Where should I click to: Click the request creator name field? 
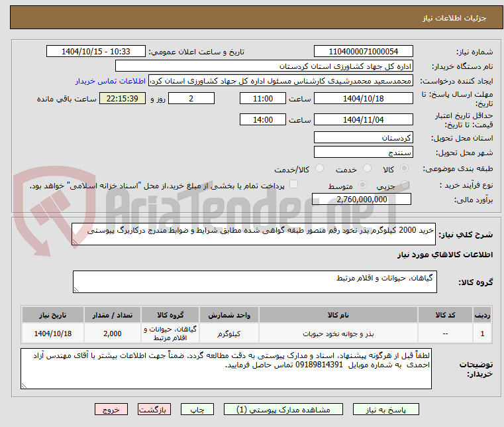click(x=280, y=81)
